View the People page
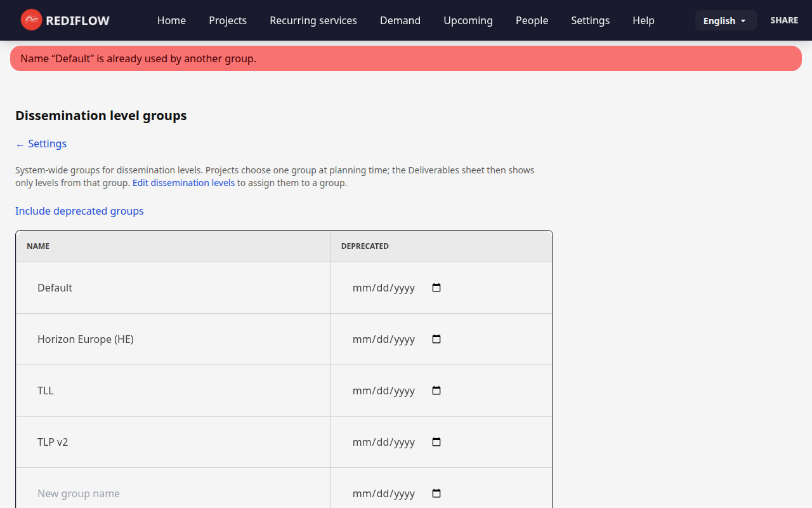812x508 pixels. pos(532,20)
